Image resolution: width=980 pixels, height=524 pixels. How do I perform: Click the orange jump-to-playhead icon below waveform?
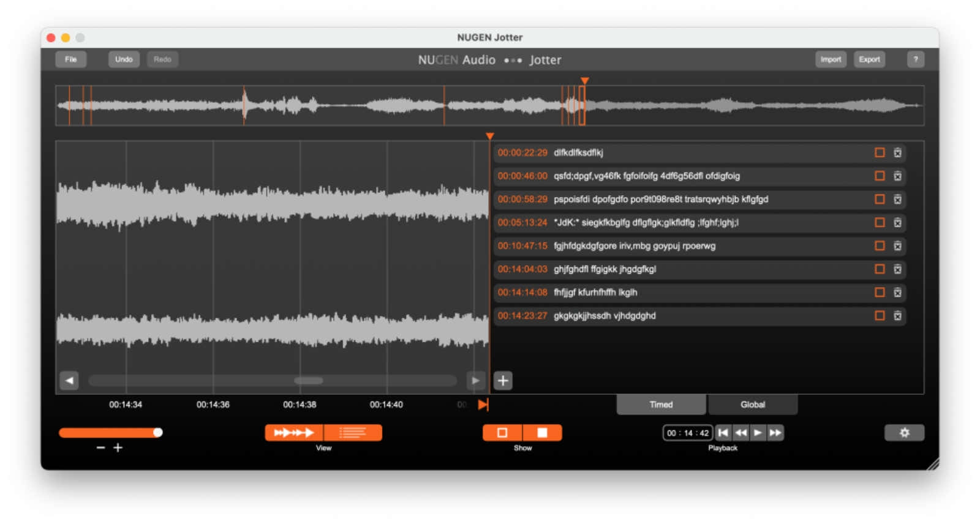pyautogui.click(x=483, y=405)
